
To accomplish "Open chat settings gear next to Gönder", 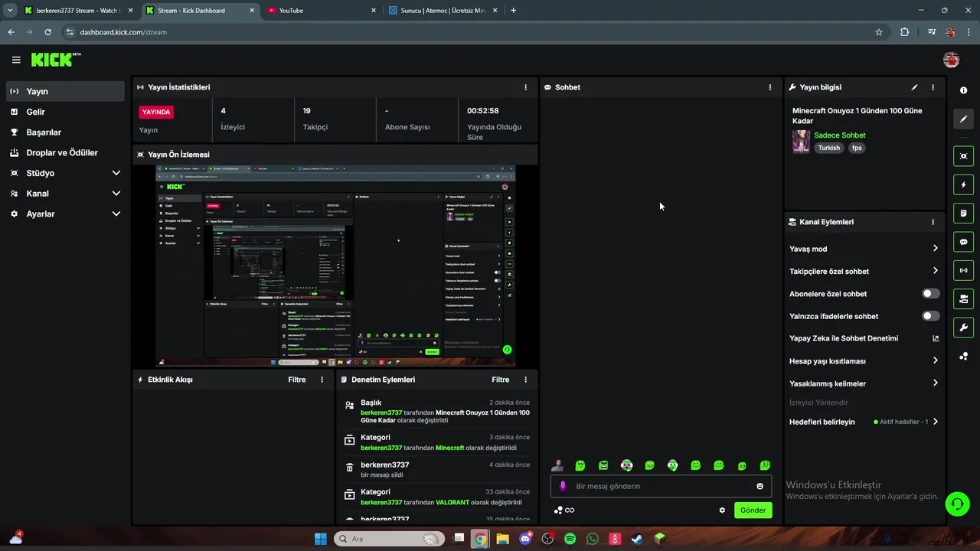I will coord(722,510).
